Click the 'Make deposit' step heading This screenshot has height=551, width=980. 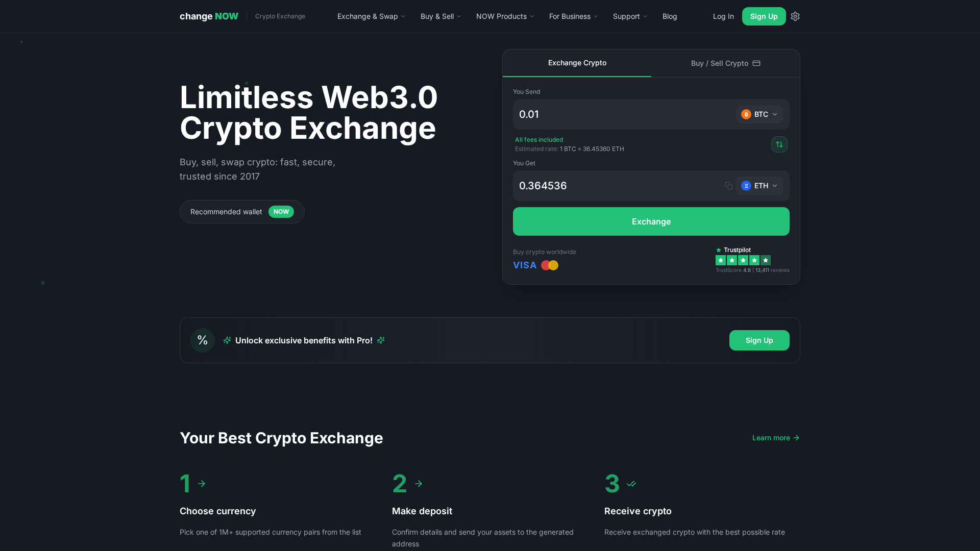(x=422, y=511)
